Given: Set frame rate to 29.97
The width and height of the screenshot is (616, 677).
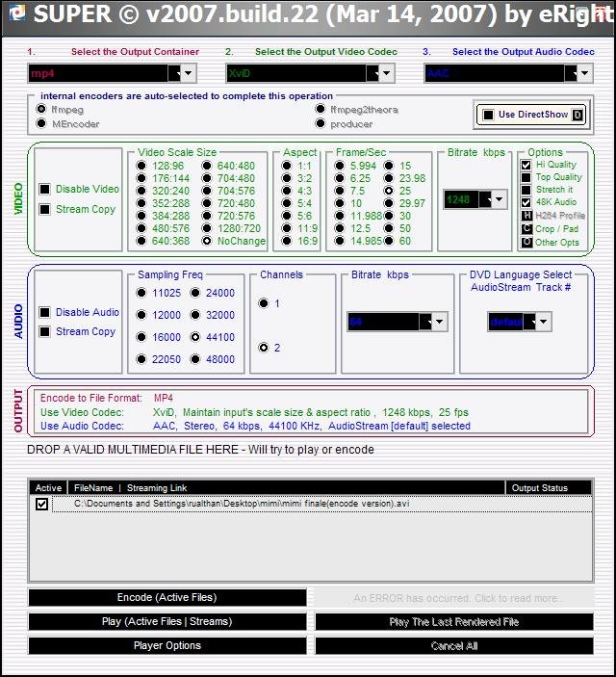Looking at the screenshot, I should 389,203.
